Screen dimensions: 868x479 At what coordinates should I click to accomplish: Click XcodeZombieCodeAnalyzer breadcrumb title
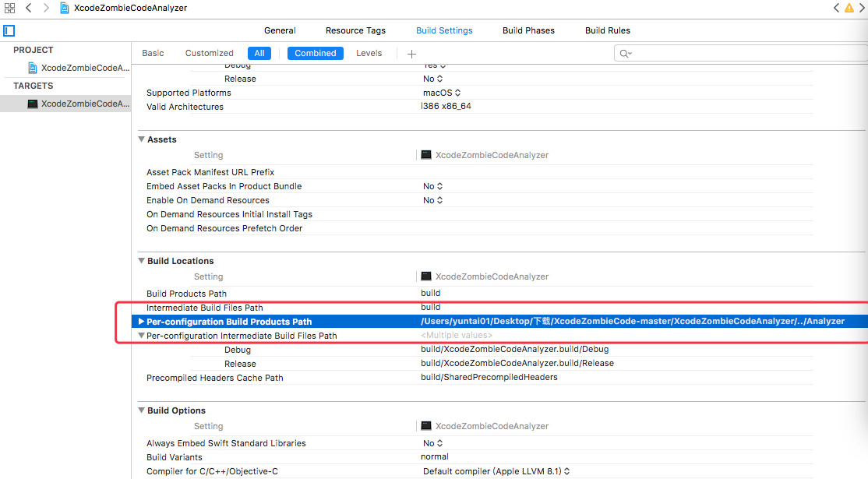131,8
